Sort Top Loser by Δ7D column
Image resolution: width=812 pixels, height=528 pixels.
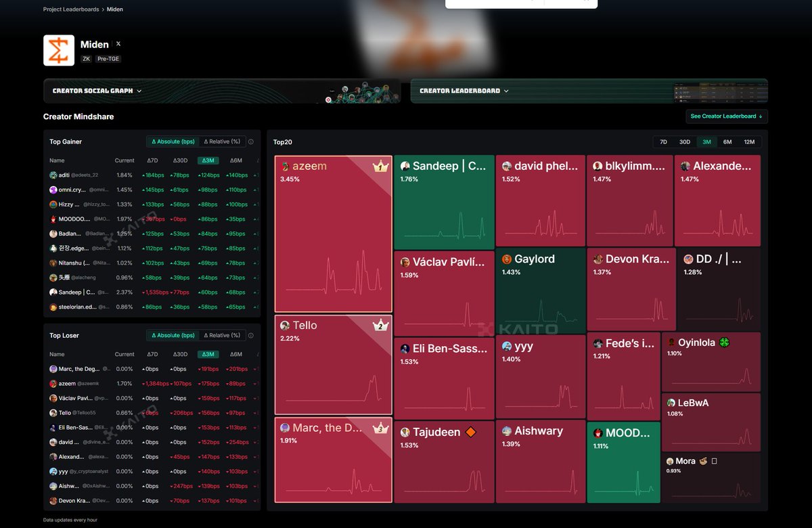click(152, 354)
